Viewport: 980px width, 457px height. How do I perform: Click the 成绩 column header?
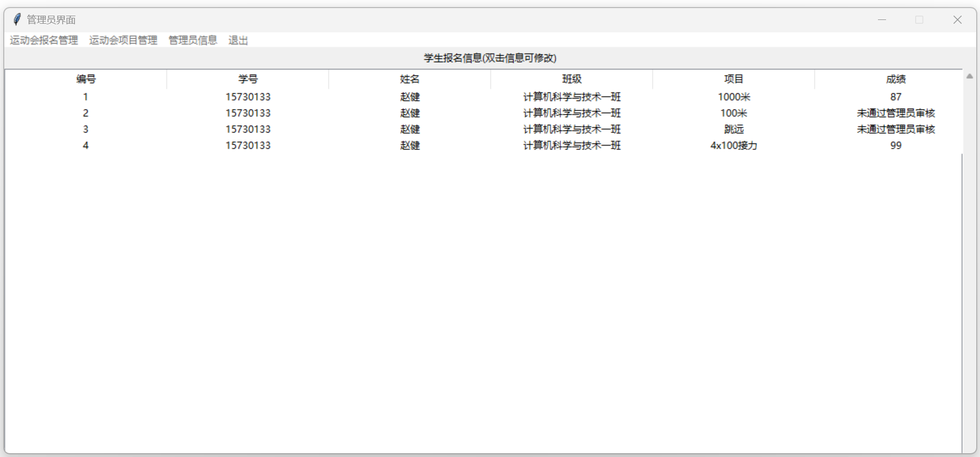(889, 79)
